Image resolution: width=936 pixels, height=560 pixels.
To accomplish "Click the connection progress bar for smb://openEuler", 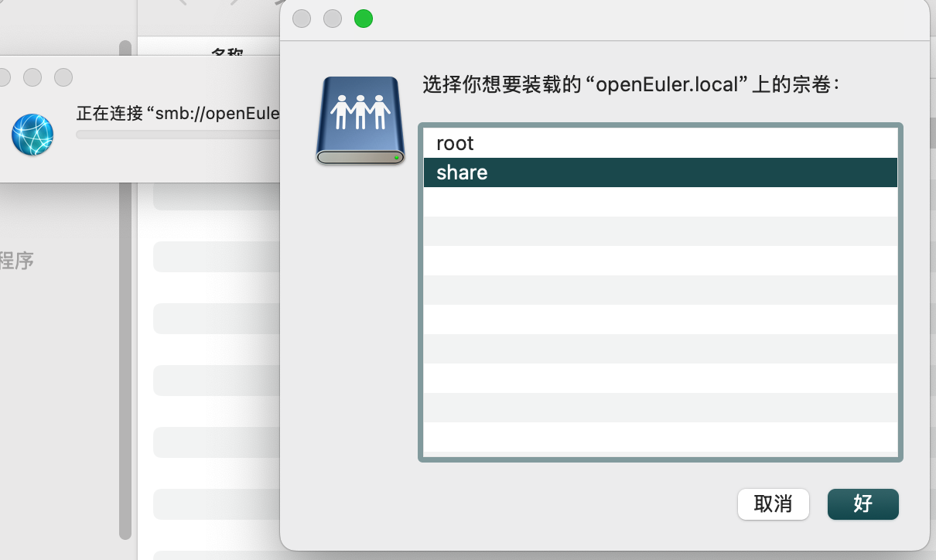I will tap(178, 135).
